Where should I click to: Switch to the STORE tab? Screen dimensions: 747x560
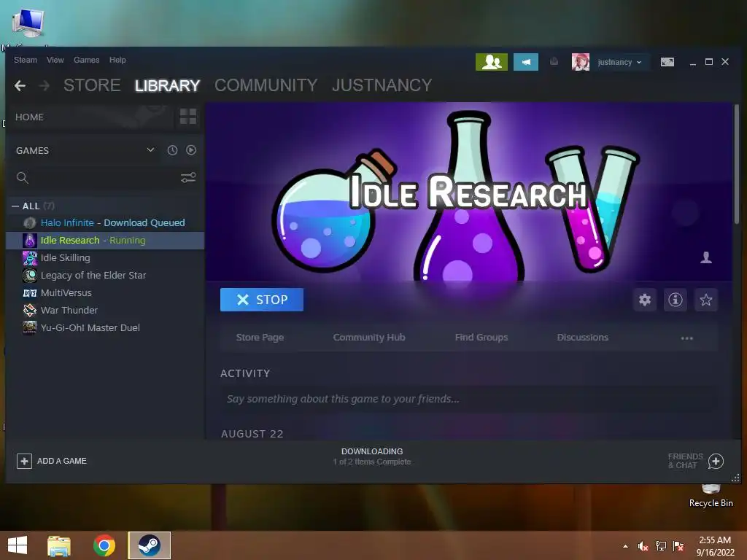tap(92, 85)
